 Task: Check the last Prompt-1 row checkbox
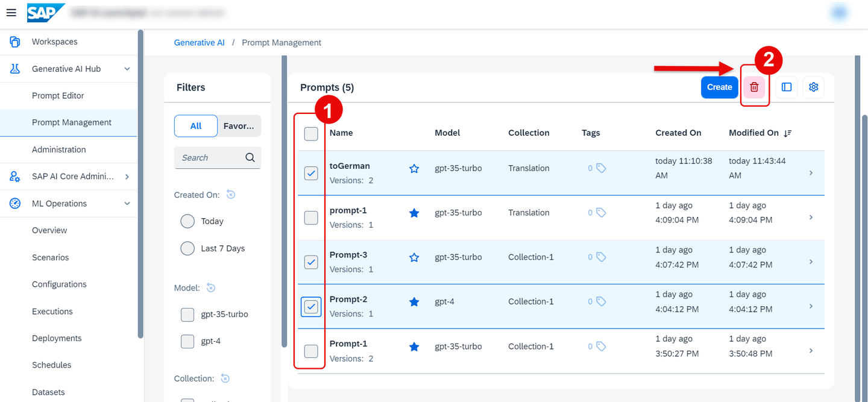tap(311, 351)
